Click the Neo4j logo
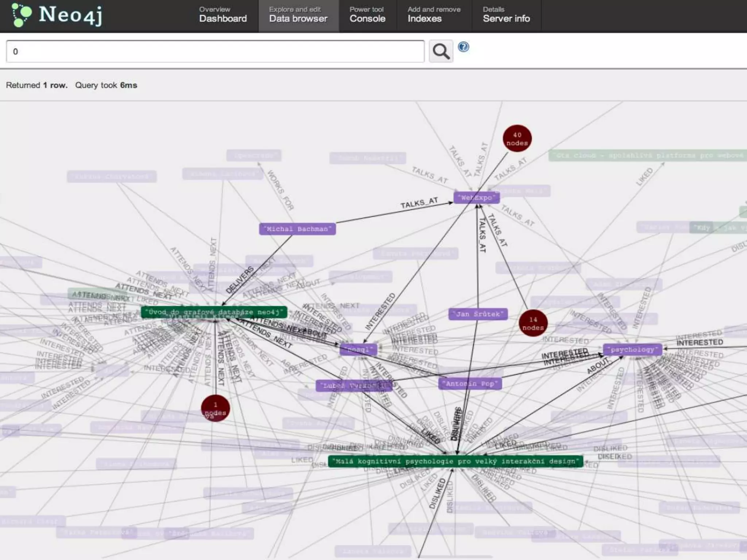Viewport: 747px width, 560px height. pyautogui.click(x=57, y=15)
